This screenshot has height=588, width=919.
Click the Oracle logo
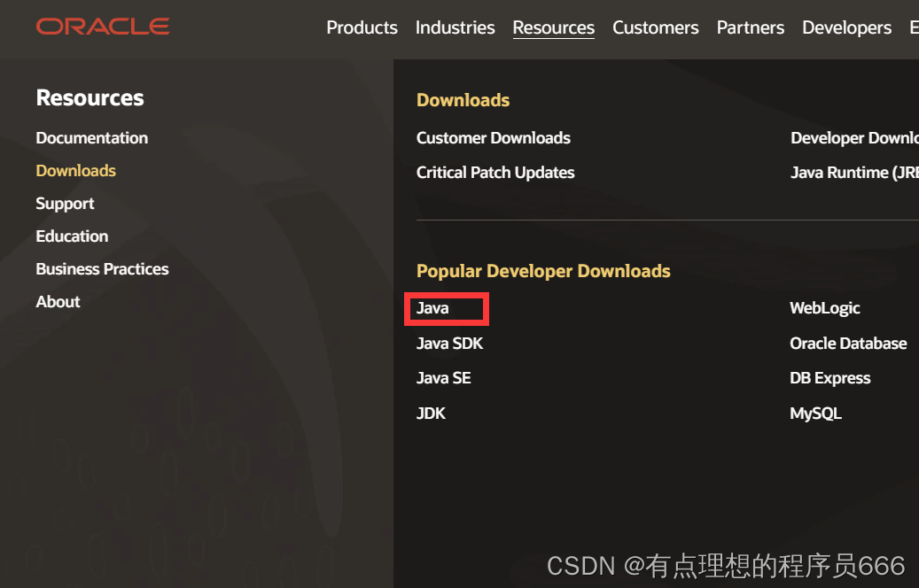pos(103,27)
